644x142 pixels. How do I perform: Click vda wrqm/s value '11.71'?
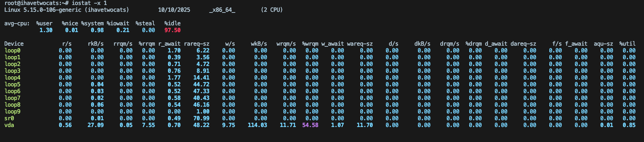tap(288, 125)
